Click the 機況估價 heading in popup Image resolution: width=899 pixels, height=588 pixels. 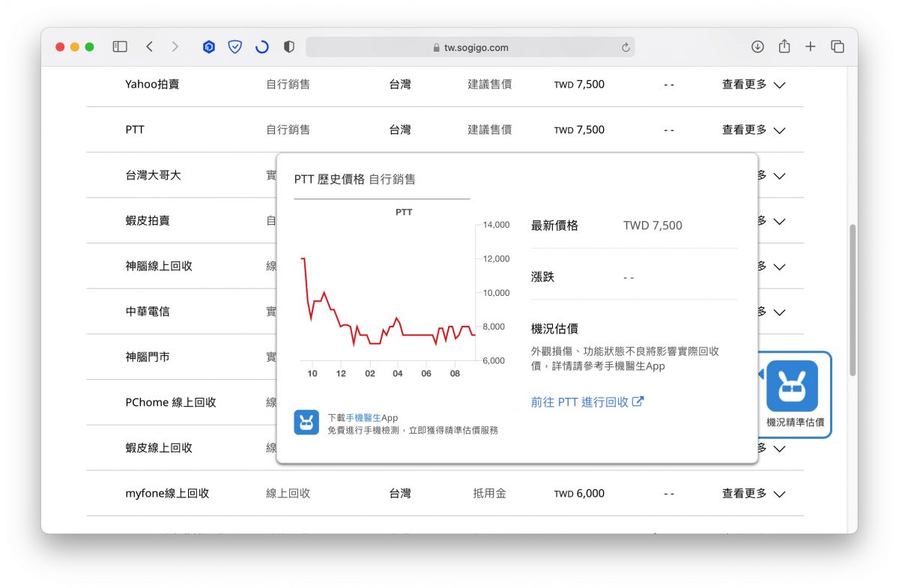[x=554, y=329]
